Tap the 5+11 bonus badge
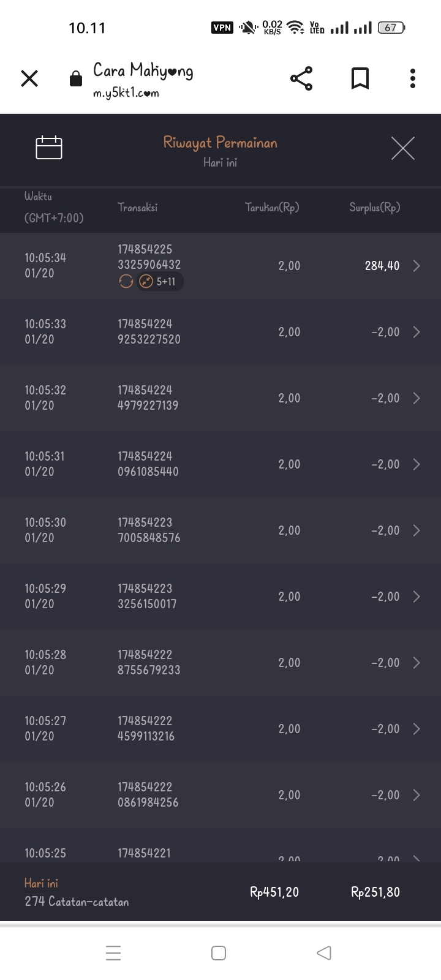This screenshot has width=441, height=980. [160, 282]
